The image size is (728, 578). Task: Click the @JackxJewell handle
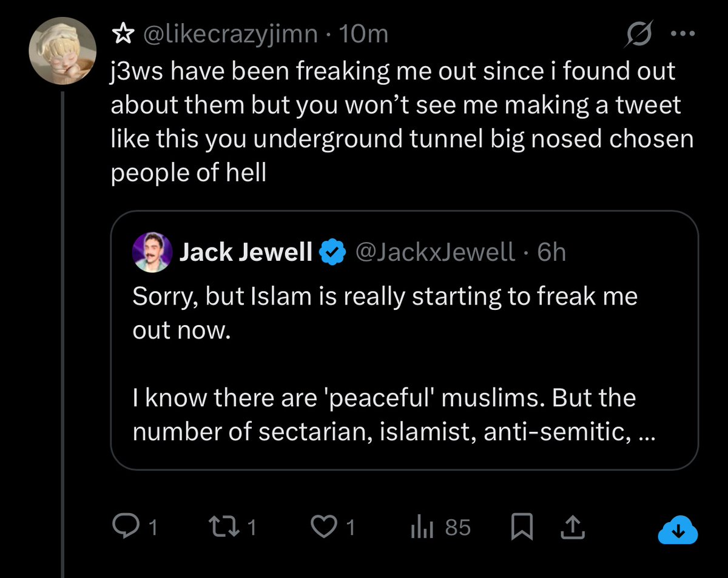click(434, 251)
